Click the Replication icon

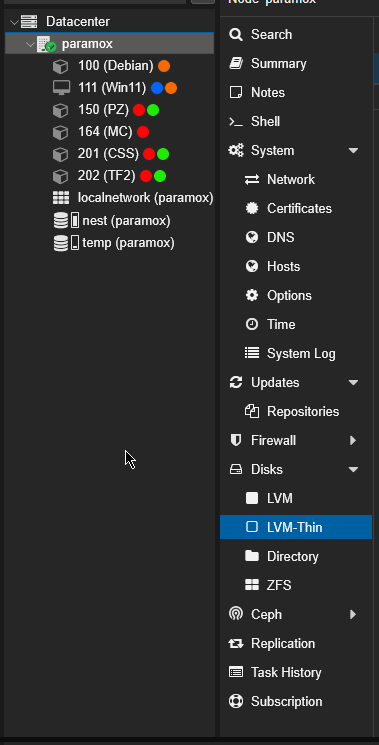point(236,644)
